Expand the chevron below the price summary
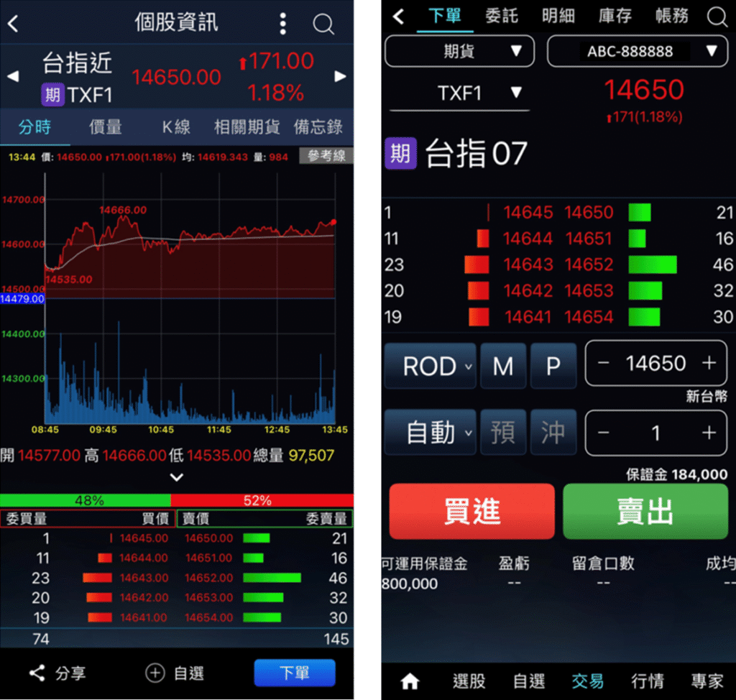The width and height of the screenshot is (736, 700). 177,477
